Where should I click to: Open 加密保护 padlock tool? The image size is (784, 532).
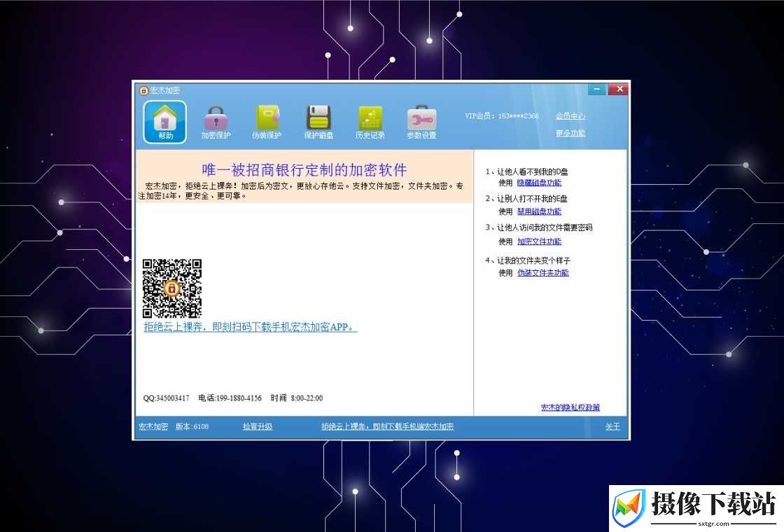pos(216,122)
